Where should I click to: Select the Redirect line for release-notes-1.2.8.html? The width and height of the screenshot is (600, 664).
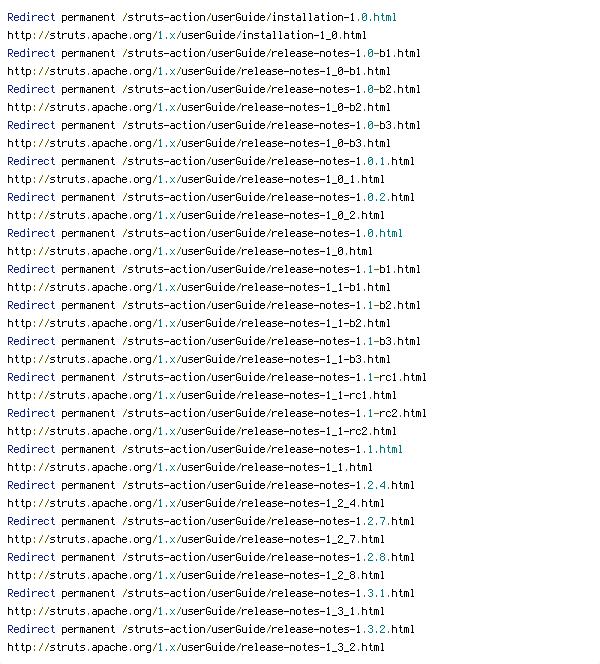pos(211,557)
